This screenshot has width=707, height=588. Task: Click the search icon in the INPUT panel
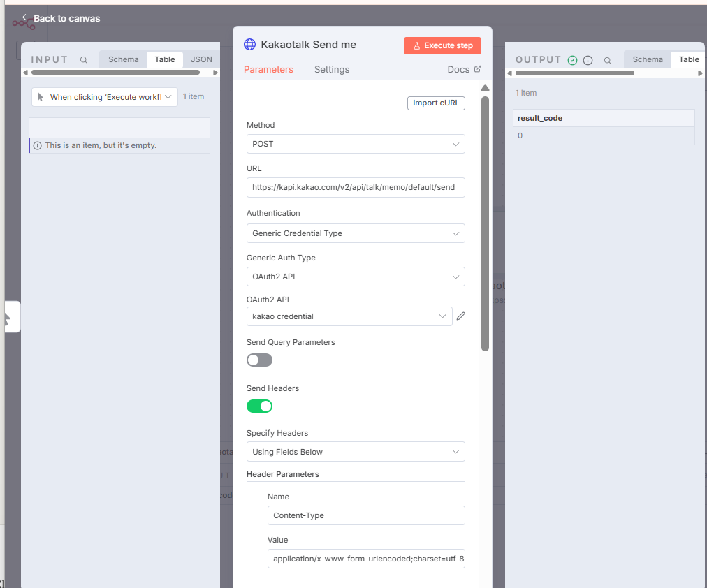(83, 59)
